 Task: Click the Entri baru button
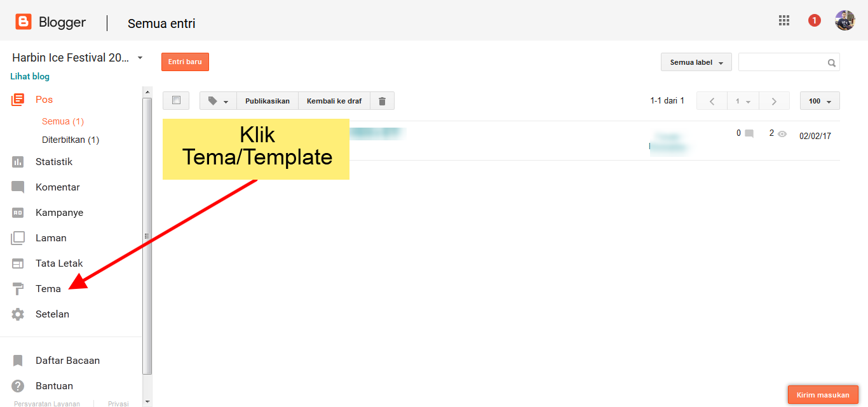point(185,62)
